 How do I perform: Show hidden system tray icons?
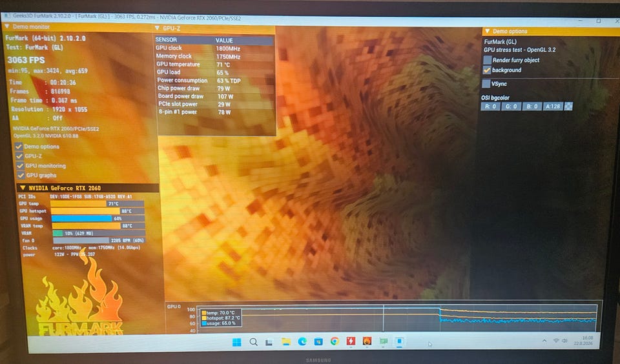(x=544, y=341)
